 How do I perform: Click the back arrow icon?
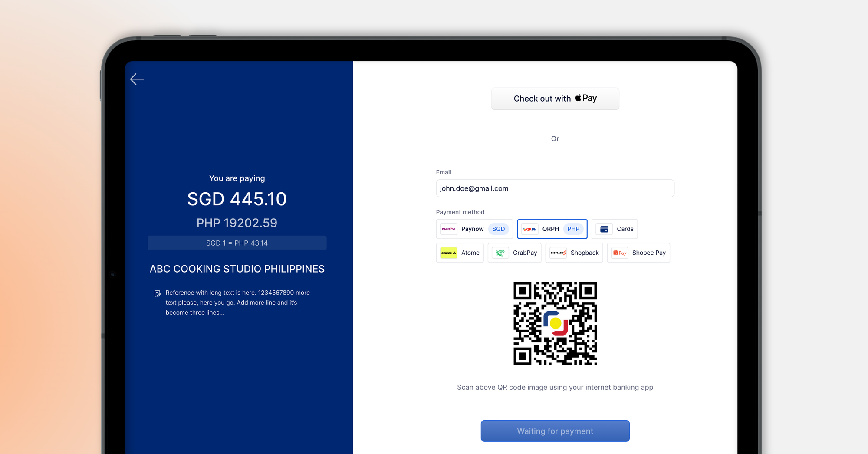point(137,79)
